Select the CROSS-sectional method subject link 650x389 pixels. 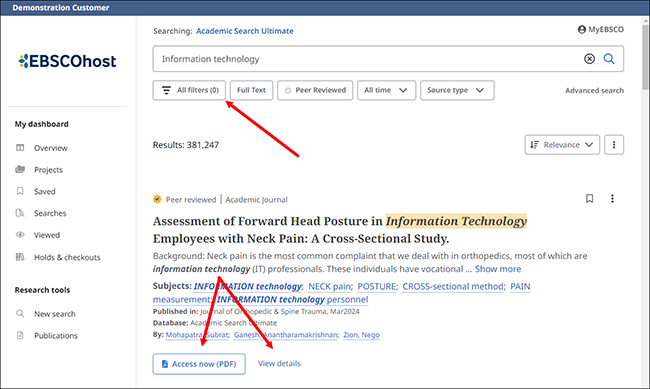[x=454, y=287]
